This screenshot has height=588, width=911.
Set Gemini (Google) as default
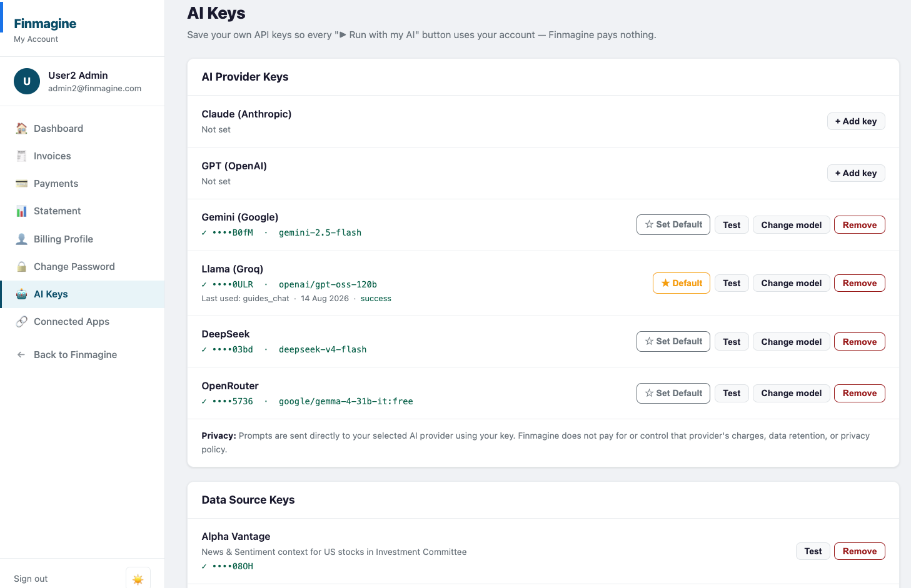coord(673,224)
